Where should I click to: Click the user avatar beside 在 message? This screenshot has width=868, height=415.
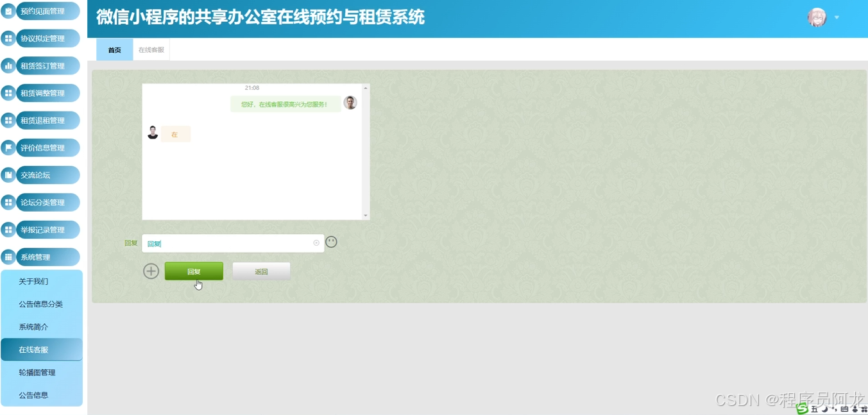pos(153,133)
